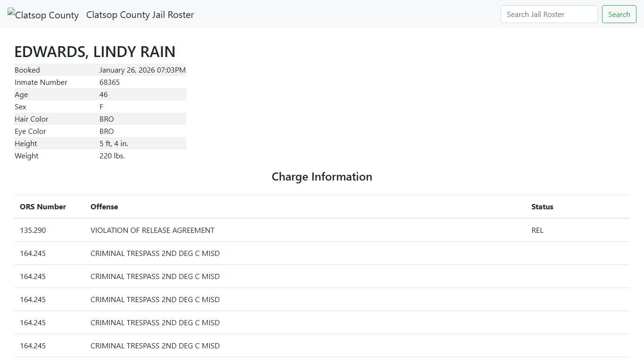Focus the Search Jail Roster input field

pyautogui.click(x=549, y=14)
